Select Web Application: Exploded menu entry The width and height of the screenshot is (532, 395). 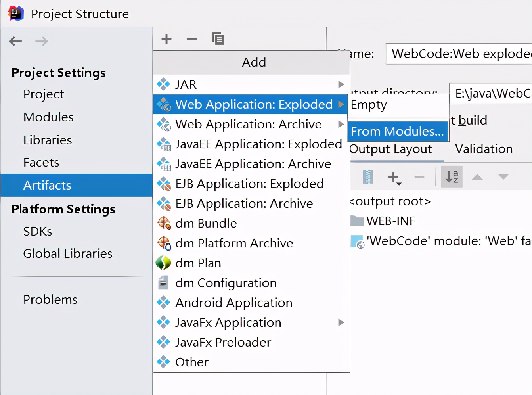coord(251,104)
